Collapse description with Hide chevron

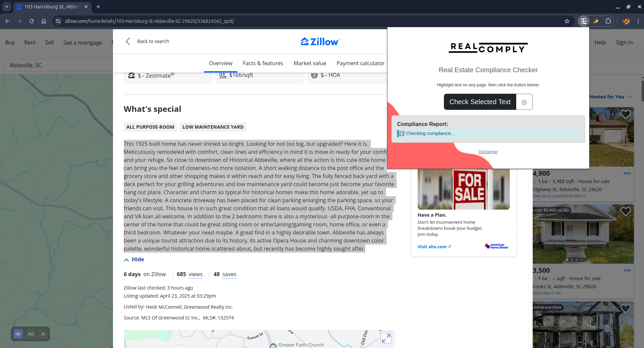(x=134, y=259)
